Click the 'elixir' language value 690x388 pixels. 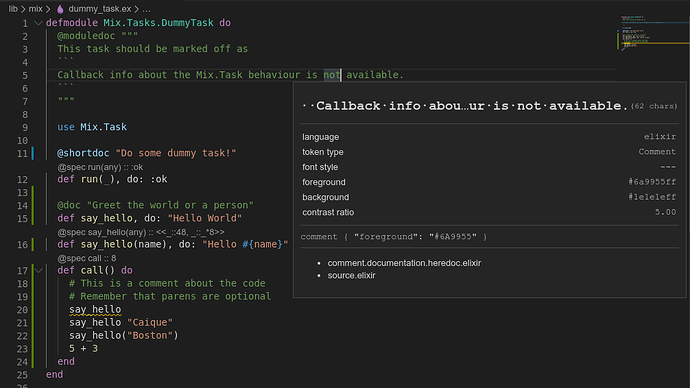[x=660, y=137]
